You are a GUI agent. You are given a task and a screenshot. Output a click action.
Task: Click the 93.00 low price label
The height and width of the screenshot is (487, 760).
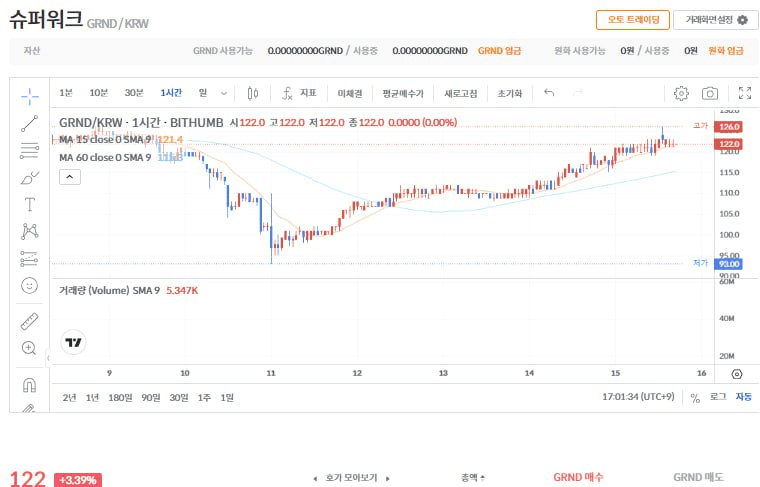(x=728, y=264)
